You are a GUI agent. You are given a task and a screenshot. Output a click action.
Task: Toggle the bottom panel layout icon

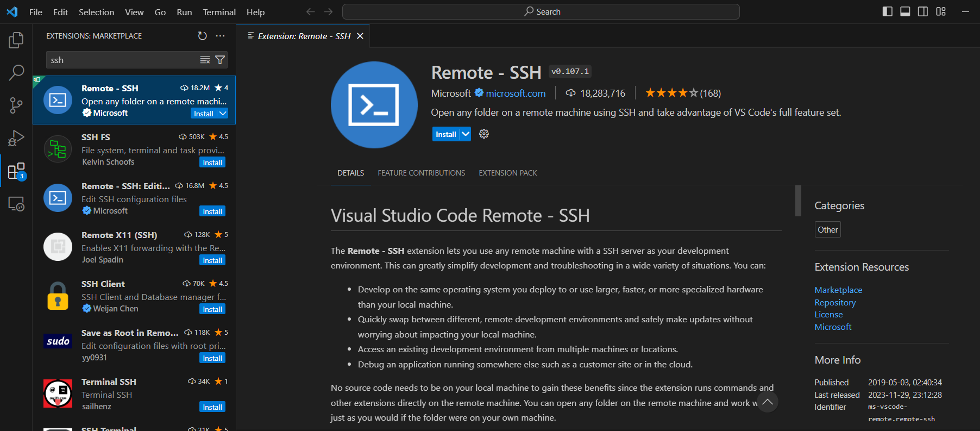pyautogui.click(x=905, y=11)
